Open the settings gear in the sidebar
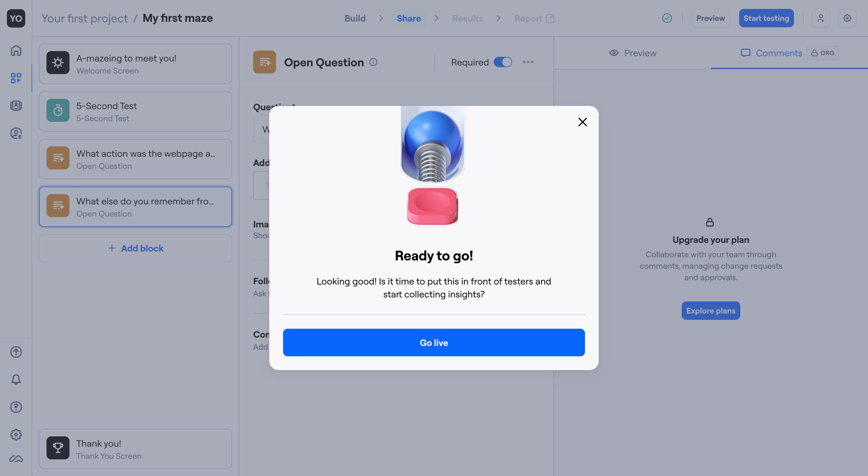 pyautogui.click(x=16, y=435)
